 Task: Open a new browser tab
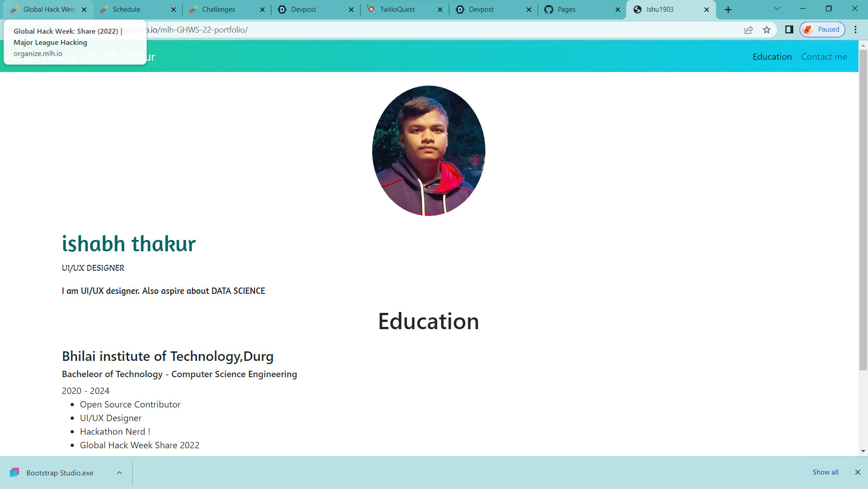(x=728, y=10)
